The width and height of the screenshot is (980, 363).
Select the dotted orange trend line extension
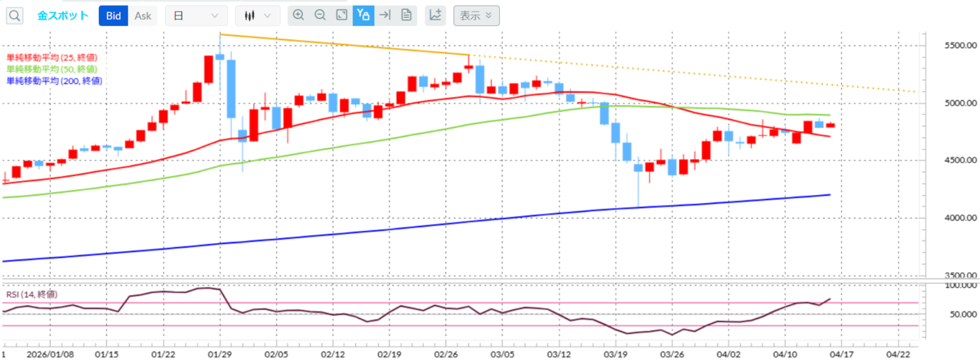click(x=694, y=73)
